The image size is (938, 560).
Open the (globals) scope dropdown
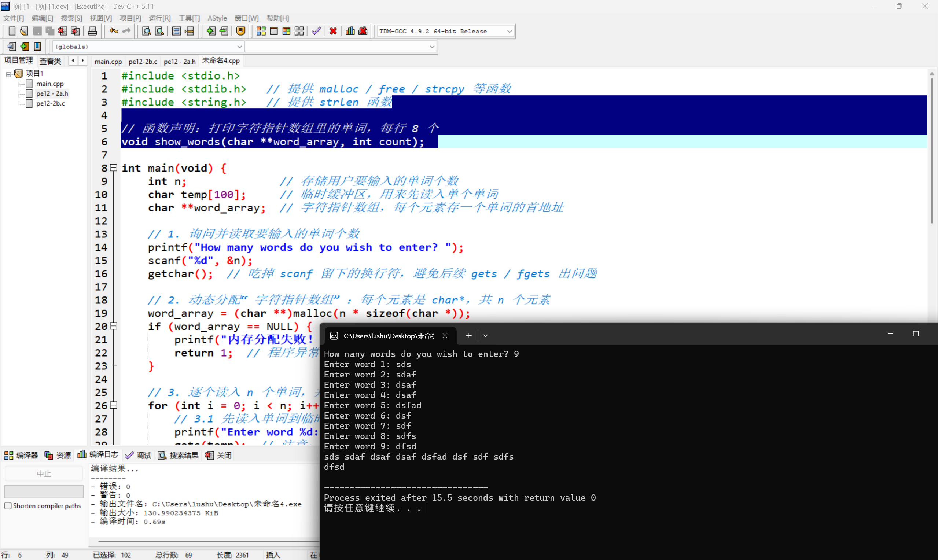(x=239, y=47)
